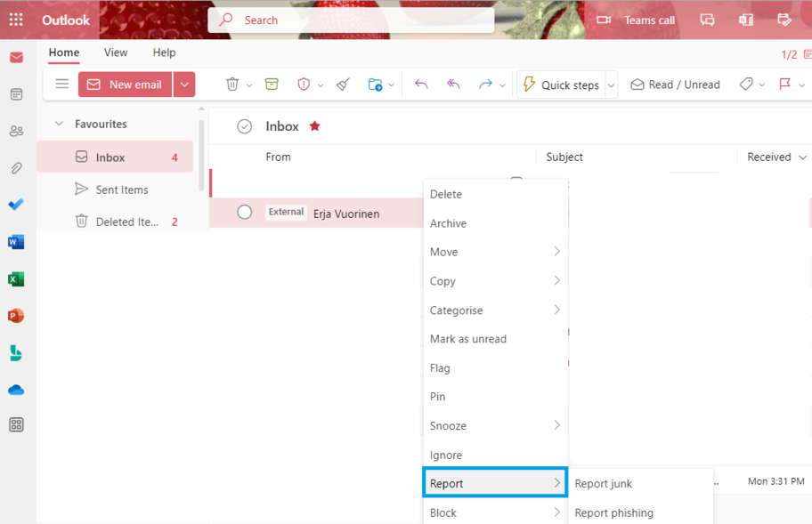Viewport: 812px width, 524px height.
Task: Start a Teams call
Action: pos(636,20)
